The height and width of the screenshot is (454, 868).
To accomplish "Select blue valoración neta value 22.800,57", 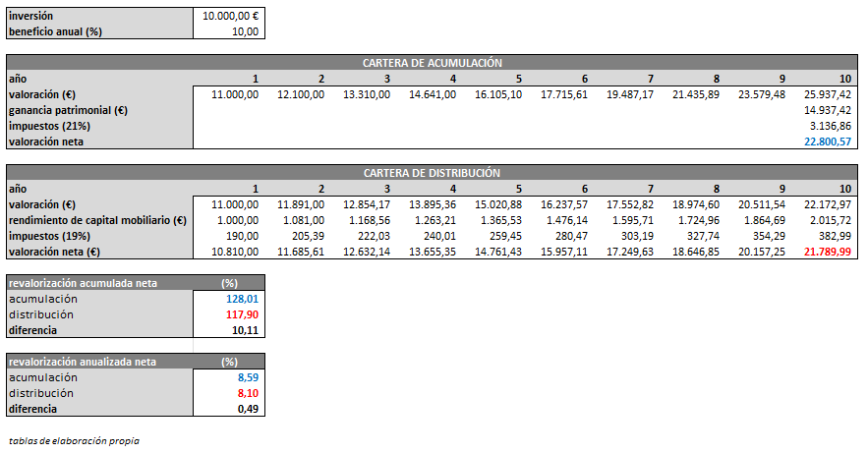I will (x=828, y=142).
